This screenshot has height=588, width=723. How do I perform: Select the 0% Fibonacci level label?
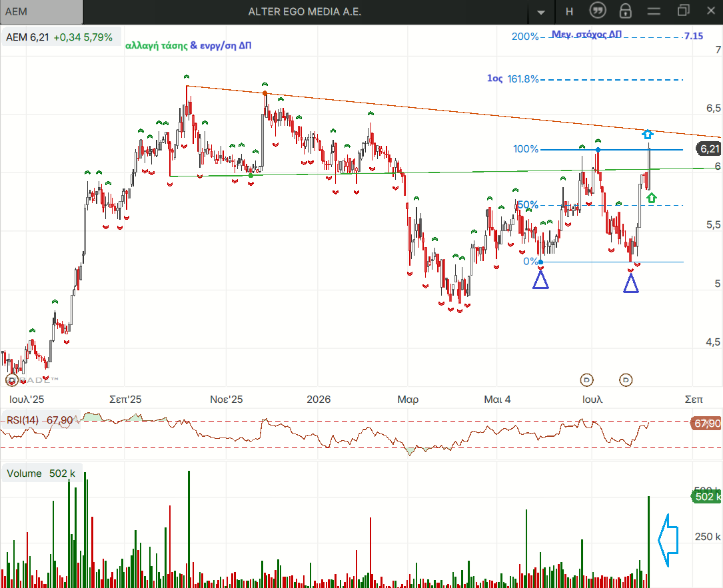point(530,261)
